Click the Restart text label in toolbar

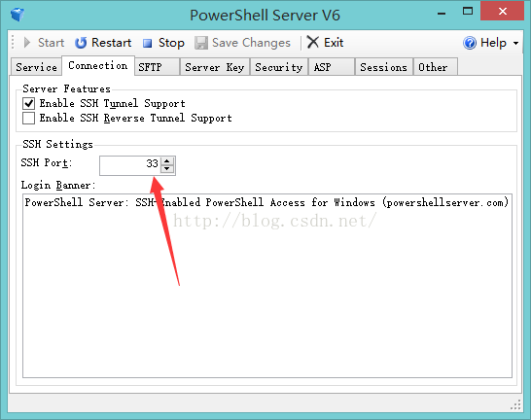tap(112, 43)
